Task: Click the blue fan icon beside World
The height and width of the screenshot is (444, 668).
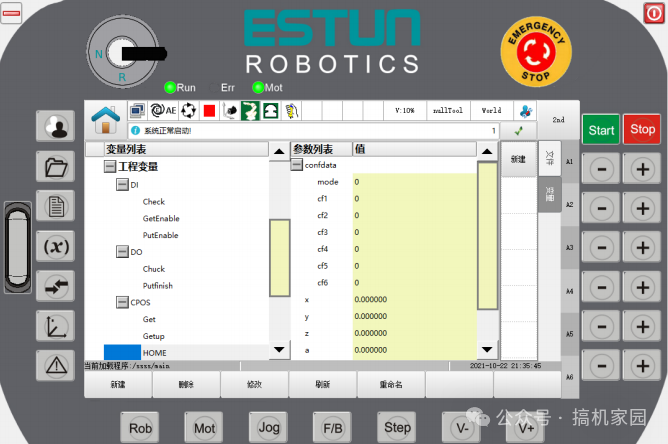Action: pyautogui.click(x=525, y=111)
